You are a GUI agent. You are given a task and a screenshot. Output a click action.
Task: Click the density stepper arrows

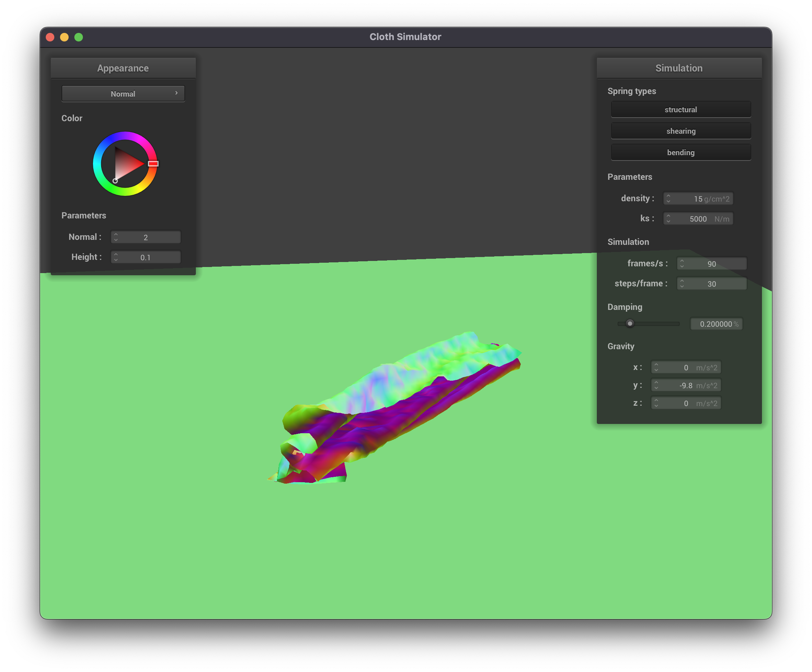tap(668, 199)
